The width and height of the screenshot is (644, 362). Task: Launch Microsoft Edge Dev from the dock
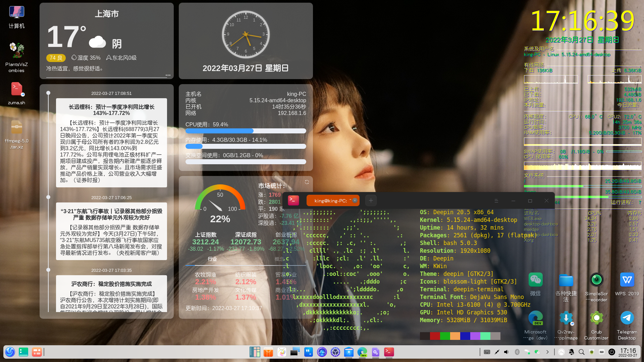(x=363, y=352)
